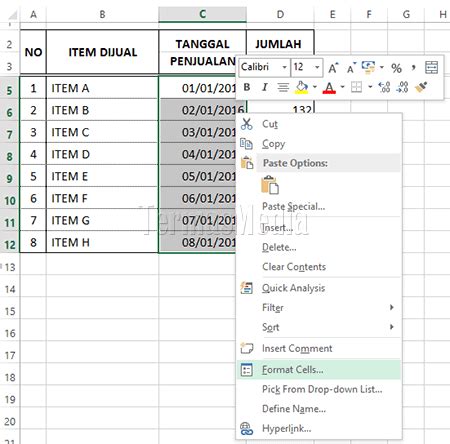Select Quick Analysis menu entry
Screen dimensions: 450x444
319,288
